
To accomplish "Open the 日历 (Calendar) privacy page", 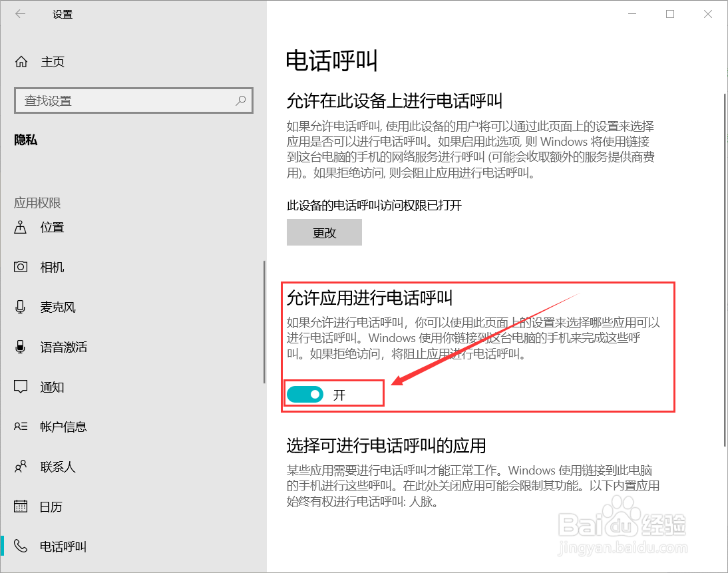I will [21, 506].
